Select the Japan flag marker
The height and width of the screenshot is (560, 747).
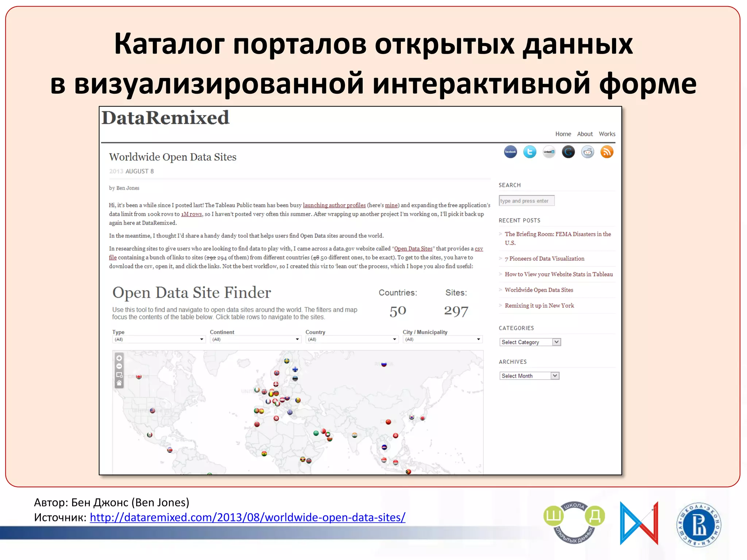(423, 418)
